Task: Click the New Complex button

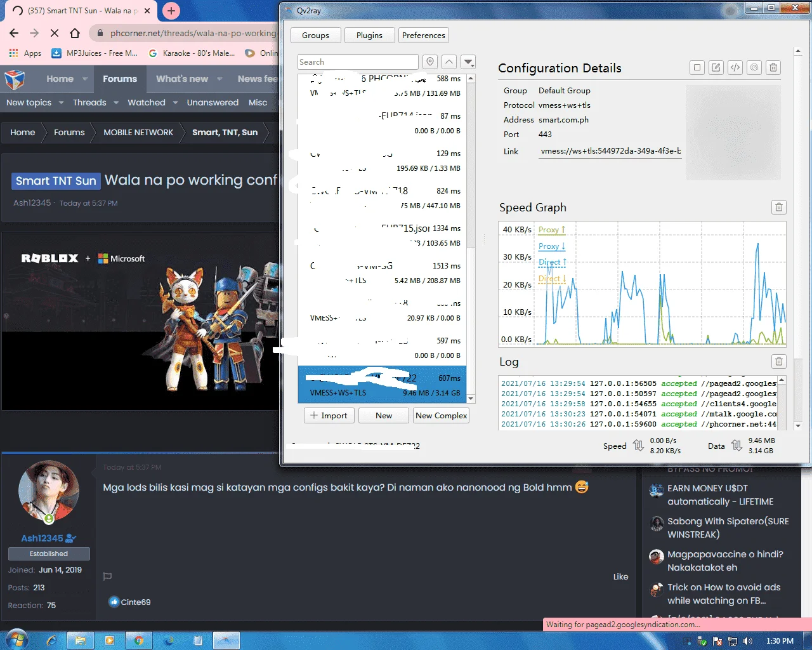Action: pos(442,415)
